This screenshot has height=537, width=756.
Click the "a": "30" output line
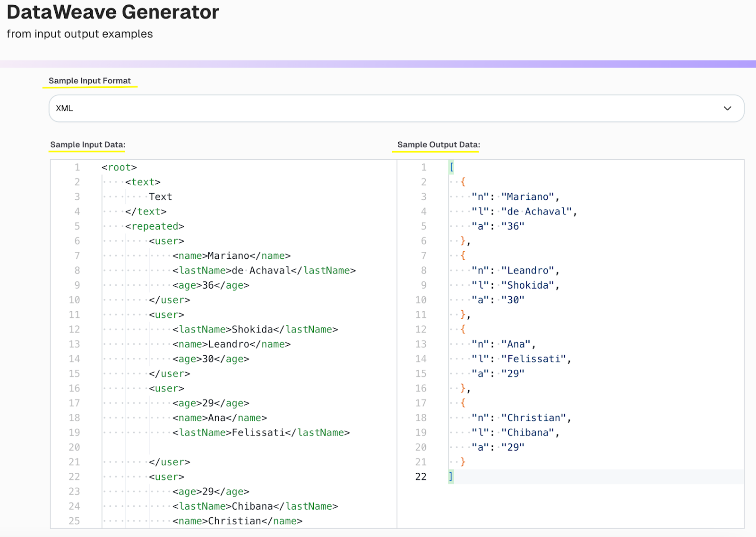498,300
